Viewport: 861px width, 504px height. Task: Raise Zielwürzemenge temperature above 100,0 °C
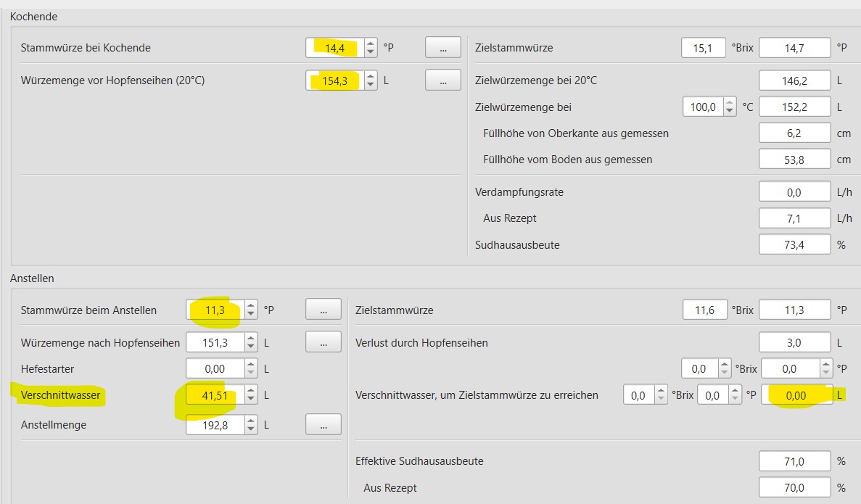click(x=729, y=103)
